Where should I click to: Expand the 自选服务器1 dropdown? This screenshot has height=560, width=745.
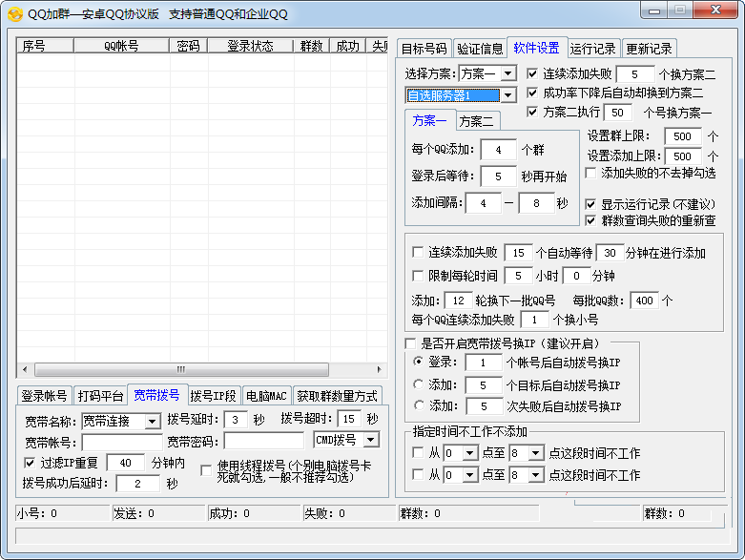(508, 95)
